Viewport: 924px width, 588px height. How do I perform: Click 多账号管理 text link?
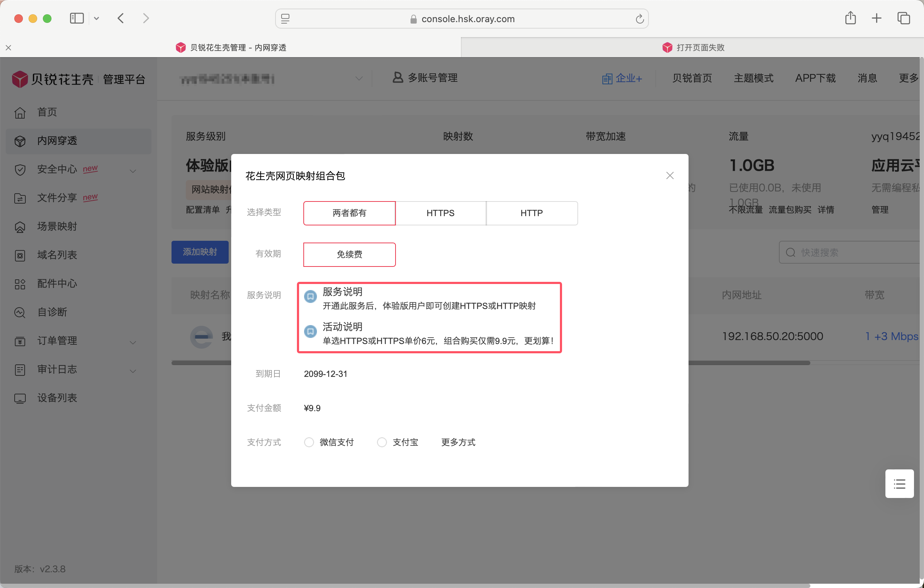tap(432, 78)
